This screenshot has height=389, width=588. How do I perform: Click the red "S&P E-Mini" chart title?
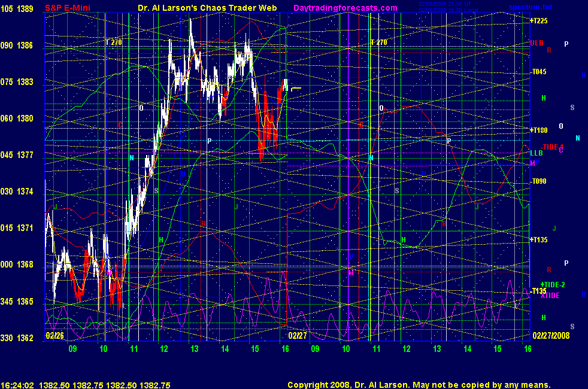(68, 8)
